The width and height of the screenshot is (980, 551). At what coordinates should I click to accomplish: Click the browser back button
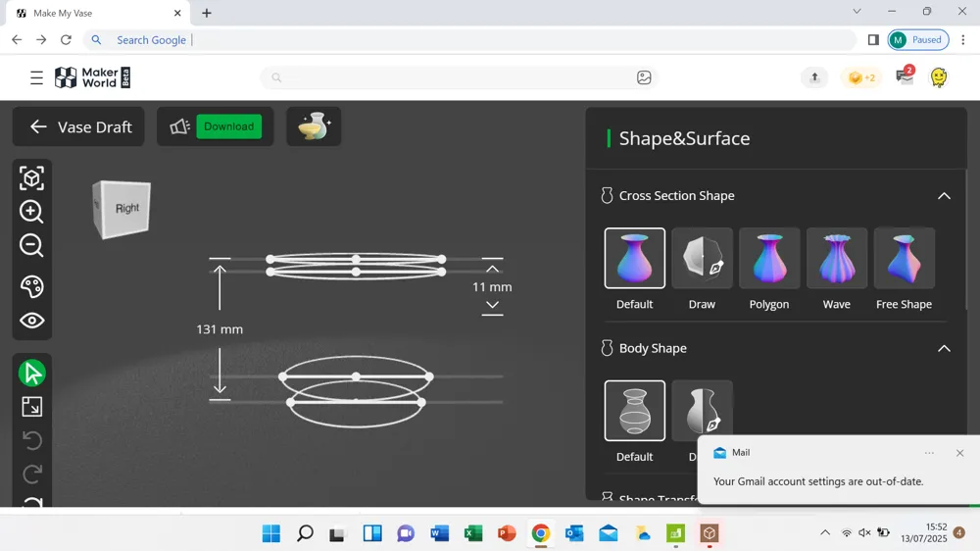(17, 40)
